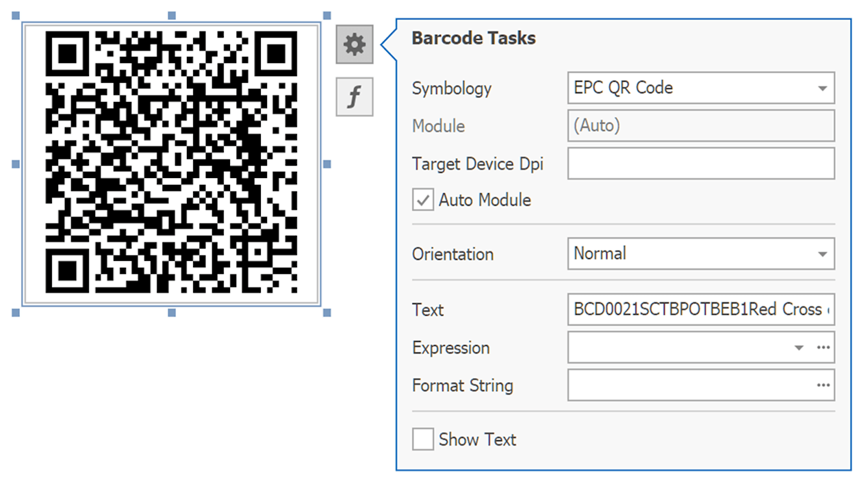The width and height of the screenshot is (868, 493).
Task: Open the expression editor f icon
Action: pos(354,97)
